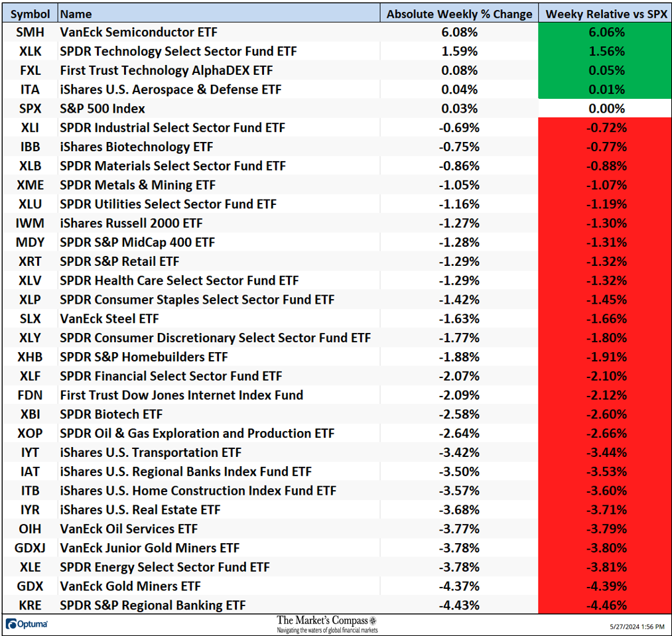The width and height of the screenshot is (672, 636).
Task: Select the XLU symbol cell
Action: coord(30,204)
